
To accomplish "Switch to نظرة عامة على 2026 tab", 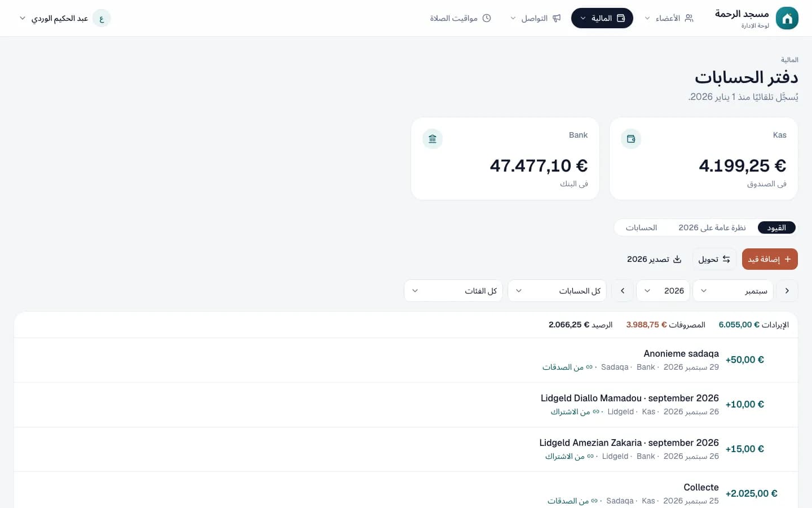I will coord(712,227).
